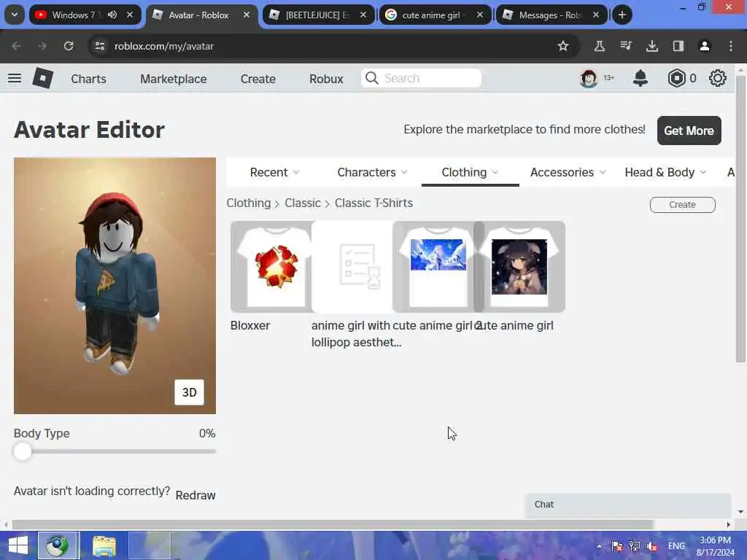Viewport: 747px width, 560px height.
Task: Click the address bar URL
Action: click(164, 46)
